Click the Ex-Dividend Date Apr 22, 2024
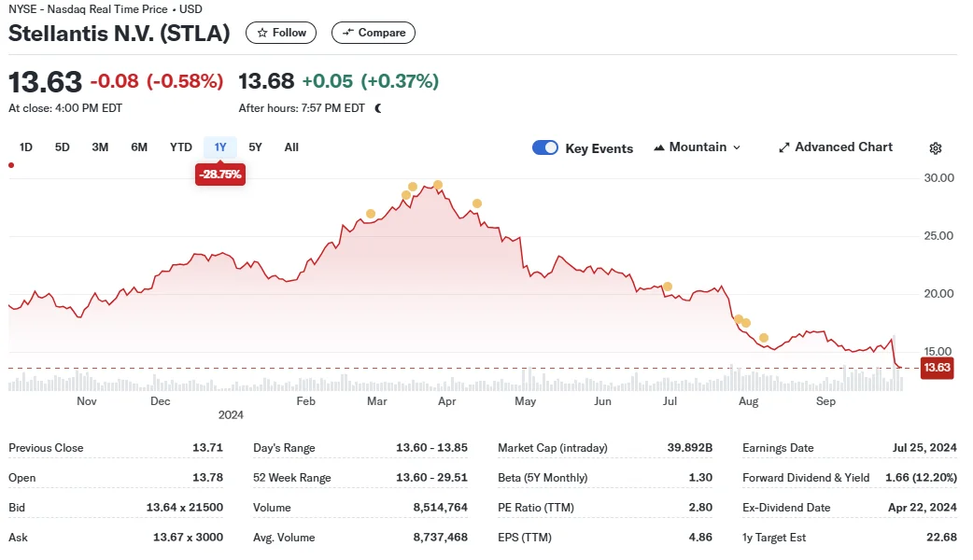 [x=923, y=508]
